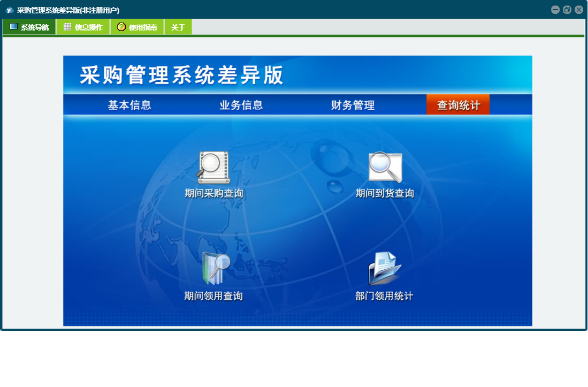Open the 部门领用统计 folder icon

point(384,269)
